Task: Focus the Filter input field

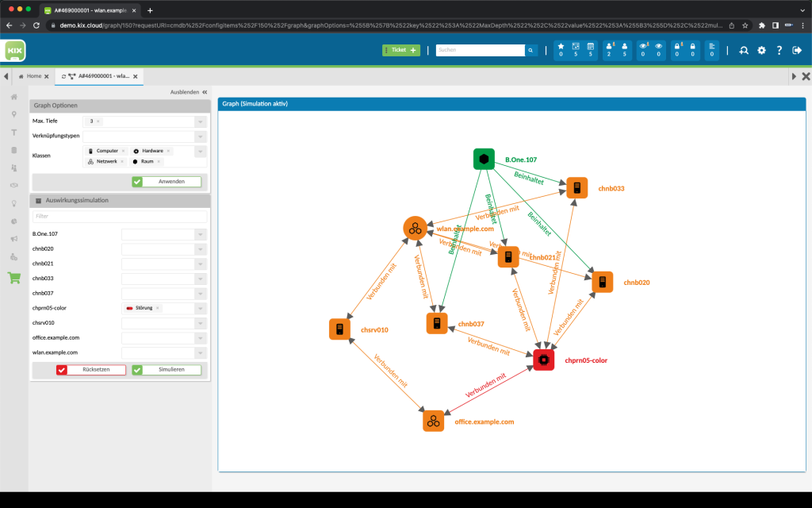Action: [x=120, y=217]
